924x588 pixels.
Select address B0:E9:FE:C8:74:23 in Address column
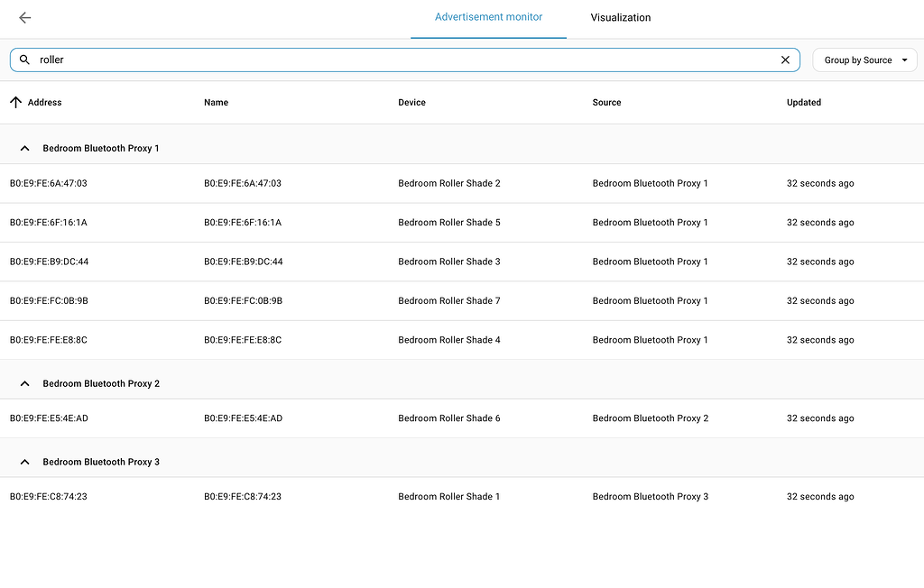49,497
